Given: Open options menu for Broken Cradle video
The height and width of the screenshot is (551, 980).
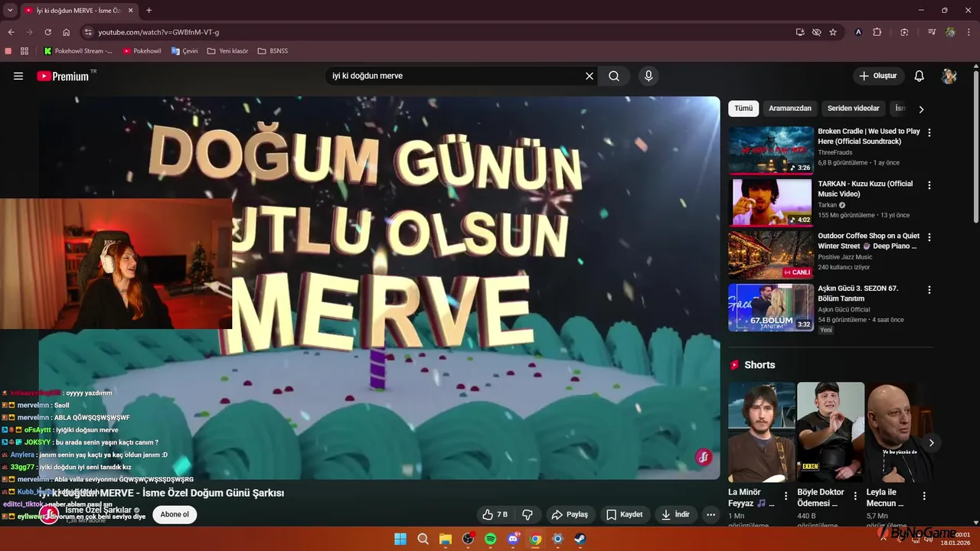Looking at the screenshot, I should click(929, 132).
